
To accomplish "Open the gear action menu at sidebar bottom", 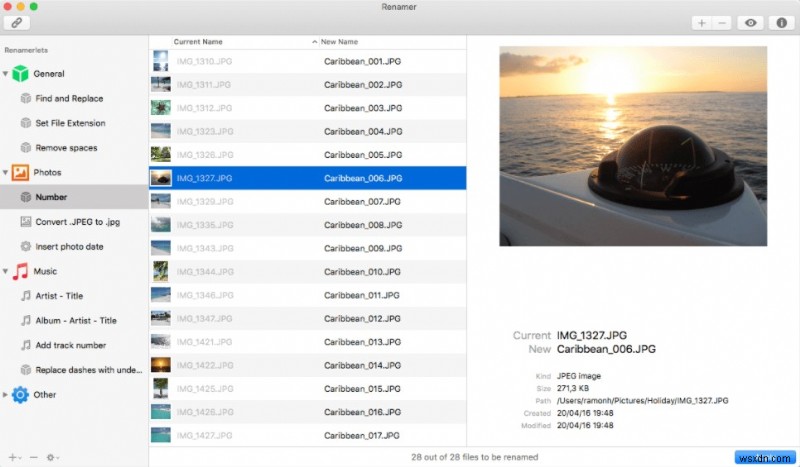I will 51,457.
